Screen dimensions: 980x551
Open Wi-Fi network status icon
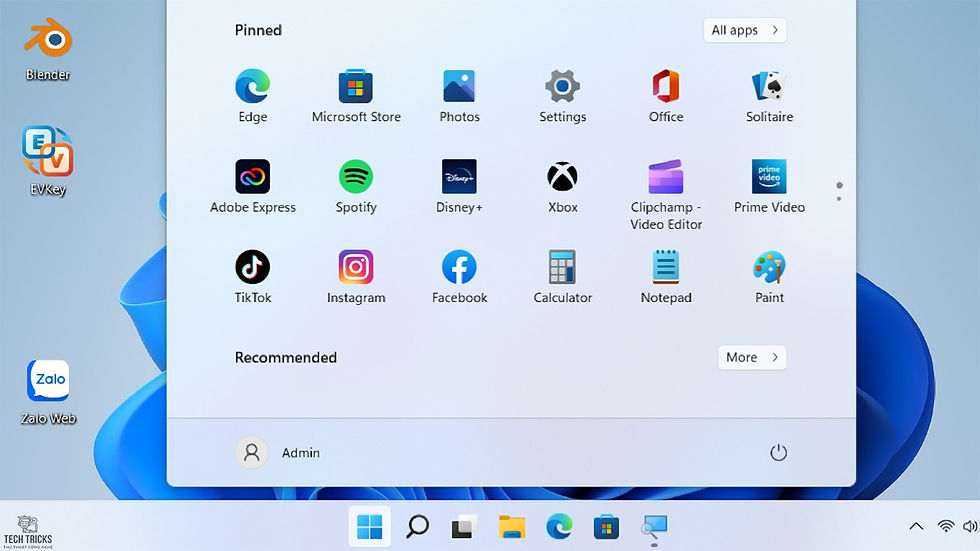pyautogui.click(x=946, y=526)
